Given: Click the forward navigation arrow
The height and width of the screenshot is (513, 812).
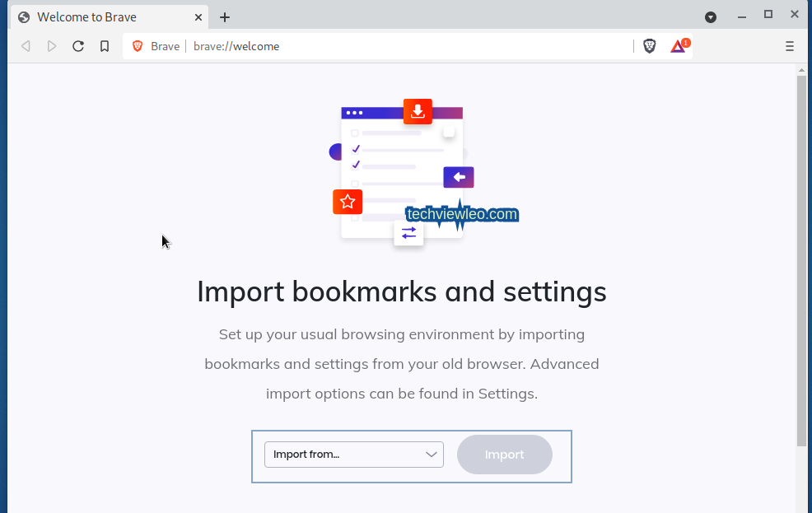Looking at the screenshot, I should (x=51, y=47).
